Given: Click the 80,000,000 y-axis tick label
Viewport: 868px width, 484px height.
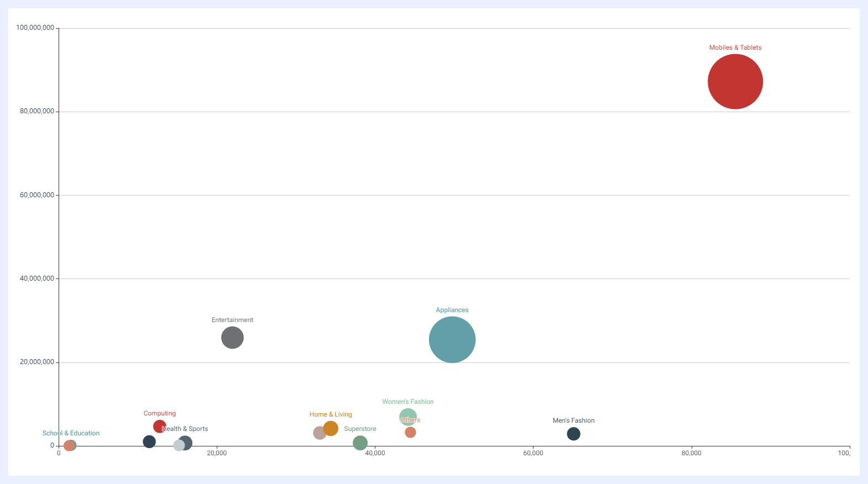Looking at the screenshot, I should pyautogui.click(x=37, y=111).
